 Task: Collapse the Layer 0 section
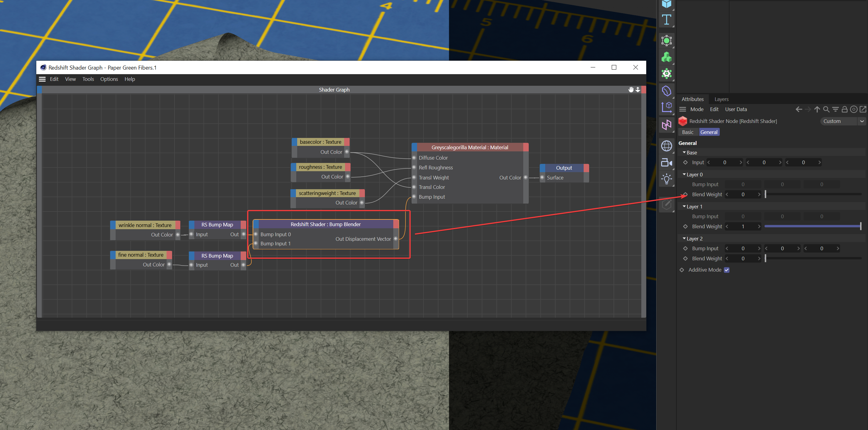click(684, 175)
